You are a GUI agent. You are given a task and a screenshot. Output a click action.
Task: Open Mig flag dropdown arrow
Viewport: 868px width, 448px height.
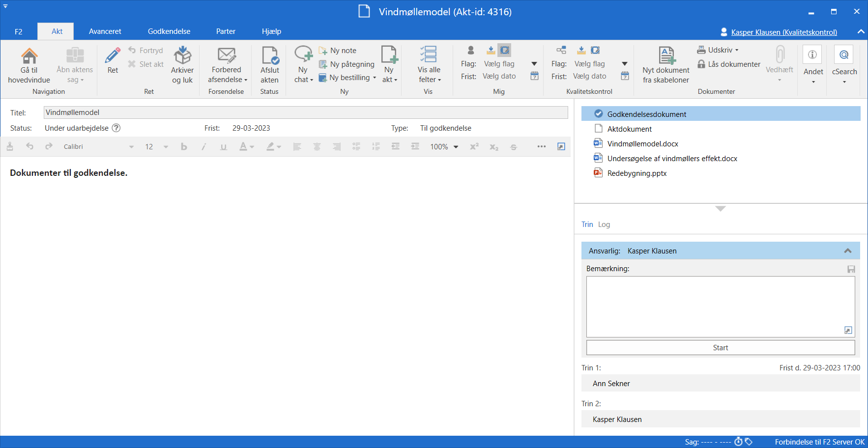(x=534, y=64)
